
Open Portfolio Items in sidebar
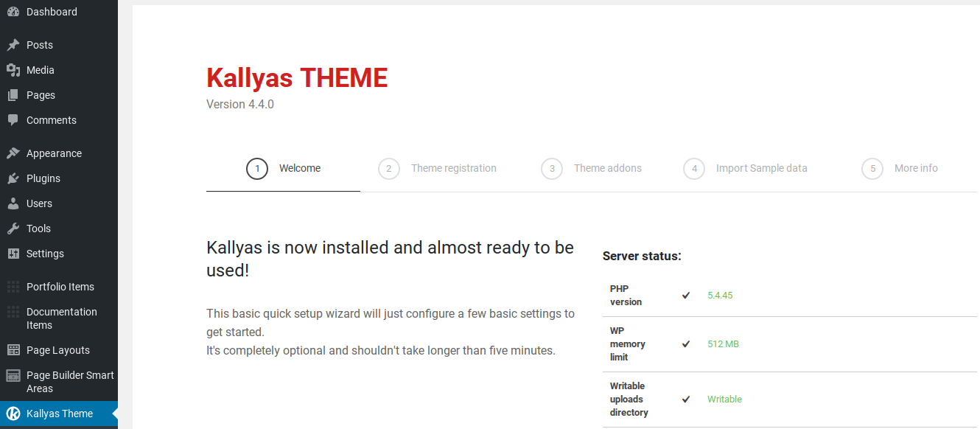pyautogui.click(x=59, y=287)
